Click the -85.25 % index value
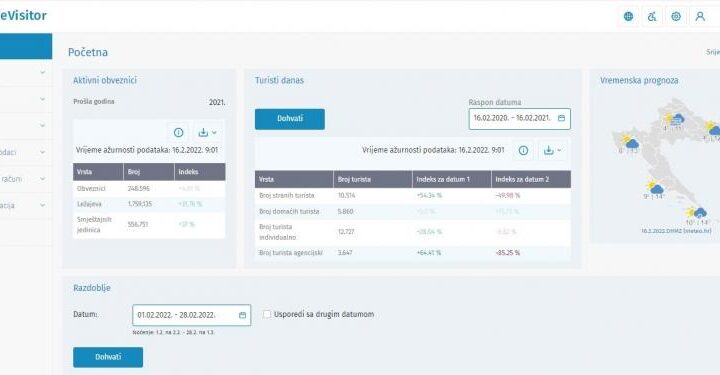Screen dimensions: 720x375 (x=508, y=253)
